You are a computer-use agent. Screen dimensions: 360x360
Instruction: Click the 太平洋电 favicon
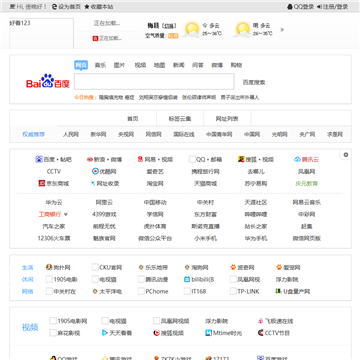pos(95,291)
